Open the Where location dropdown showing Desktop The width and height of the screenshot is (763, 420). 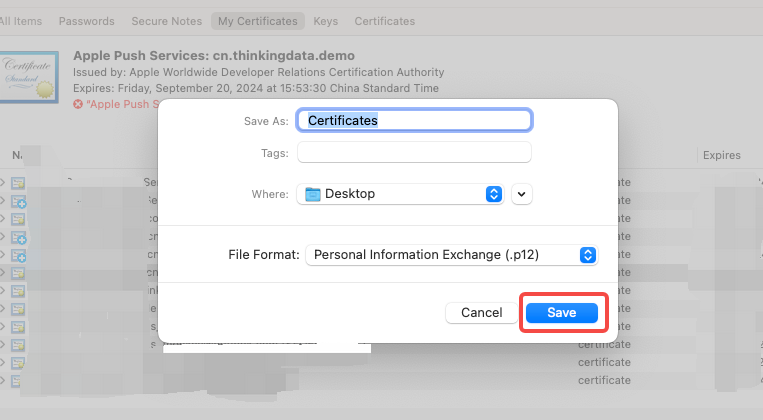pos(400,194)
